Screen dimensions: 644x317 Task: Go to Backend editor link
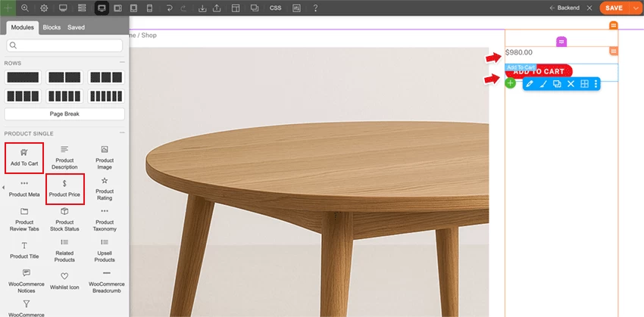(x=564, y=8)
